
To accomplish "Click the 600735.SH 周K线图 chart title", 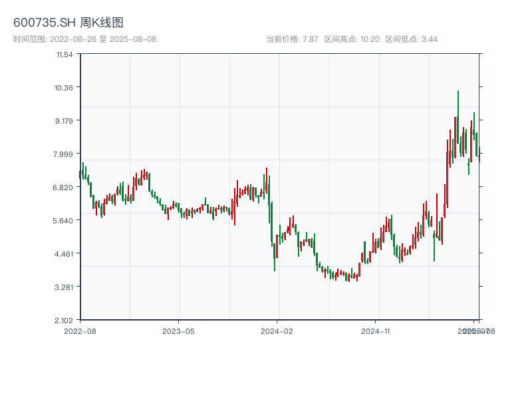I will (68, 23).
